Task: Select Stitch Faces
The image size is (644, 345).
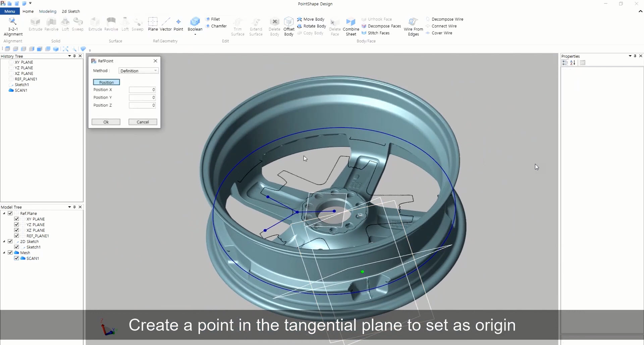Action: point(377,33)
